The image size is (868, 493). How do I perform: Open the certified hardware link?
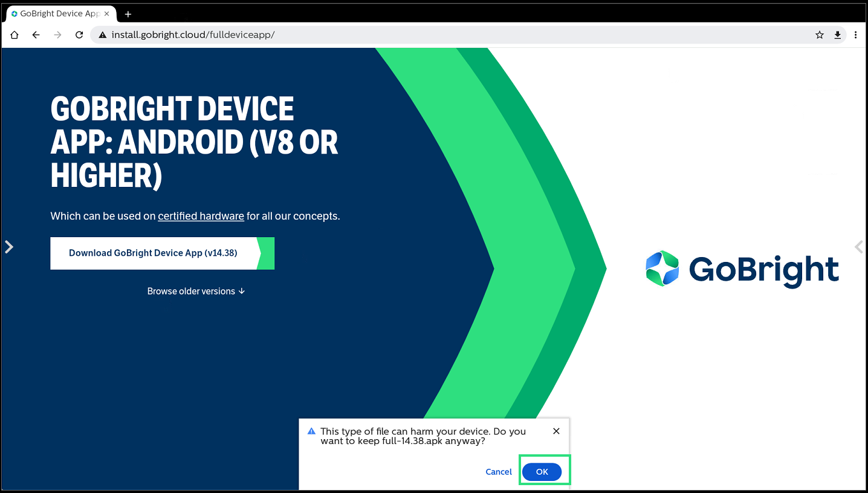point(201,216)
